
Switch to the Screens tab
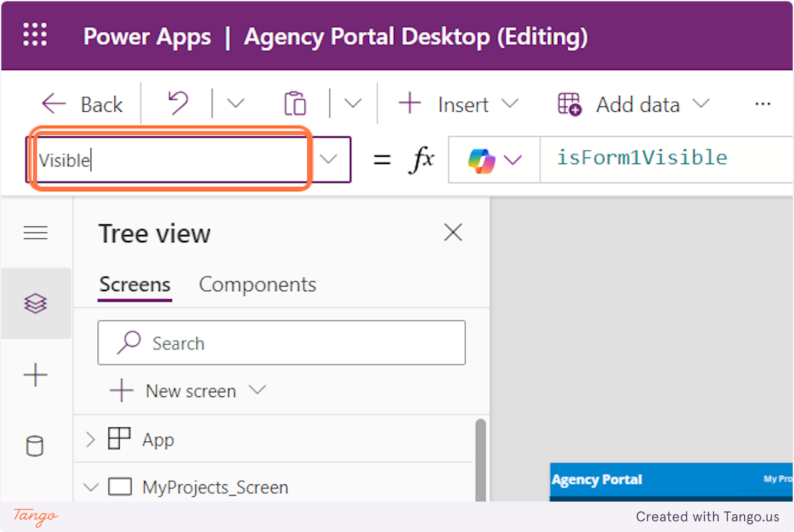point(135,285)
